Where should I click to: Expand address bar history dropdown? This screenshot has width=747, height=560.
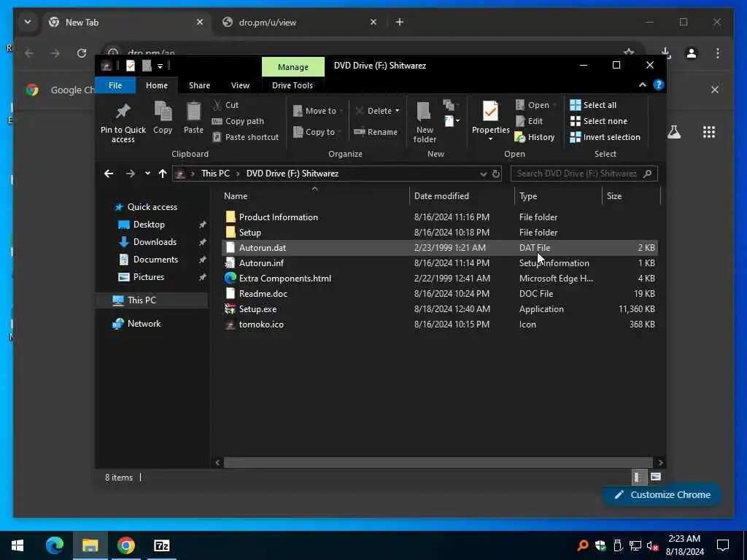(483, 174)
